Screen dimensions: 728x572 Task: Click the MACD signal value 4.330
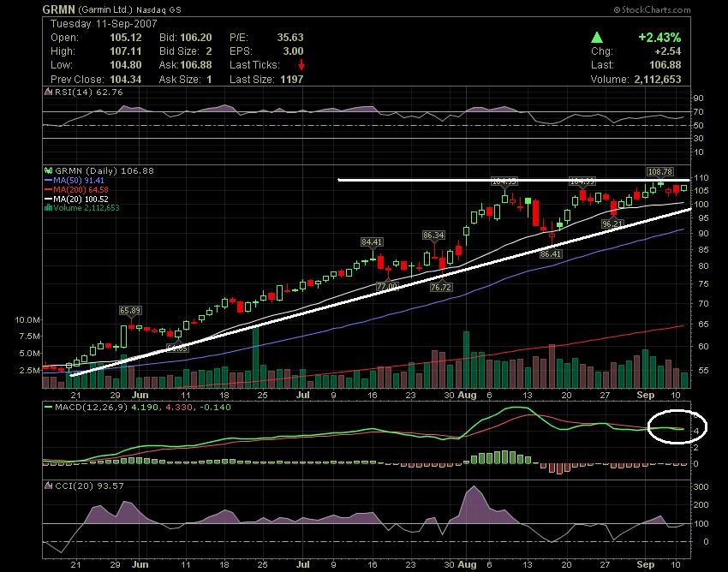pos(181,408)
